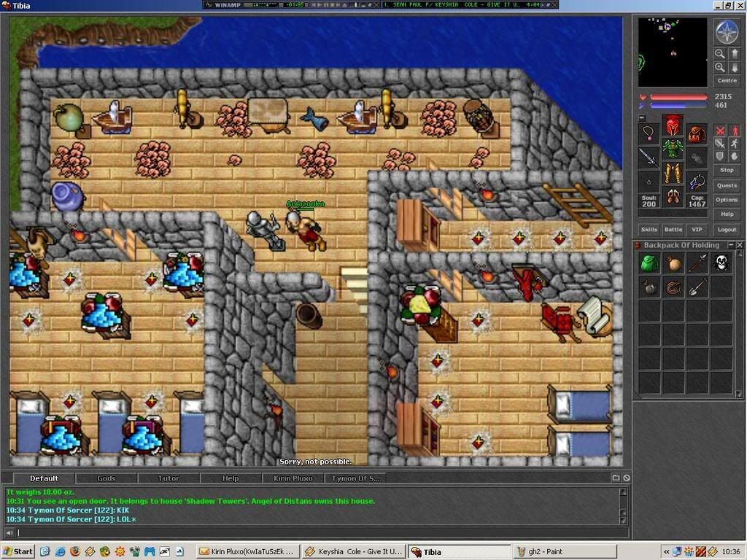Click the empty shield hand slot
The height and width of the screenshot is (560, 747).
697,157
